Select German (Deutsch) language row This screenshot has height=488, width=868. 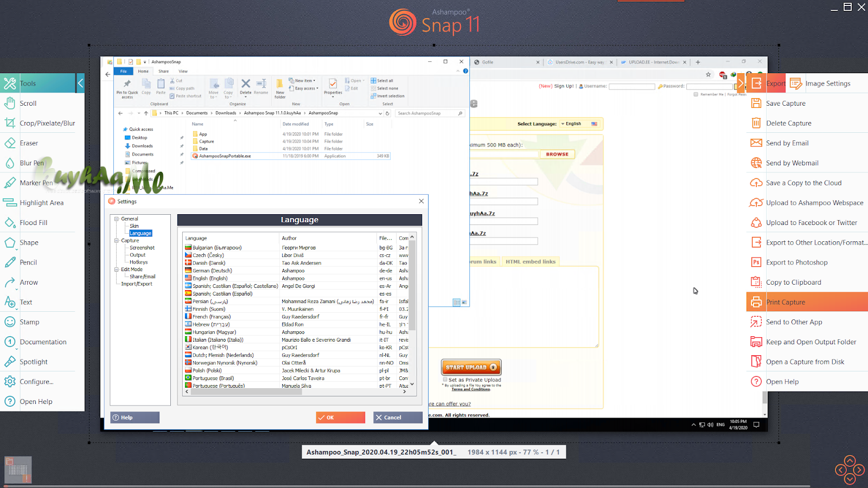click(x=296, y=271)
